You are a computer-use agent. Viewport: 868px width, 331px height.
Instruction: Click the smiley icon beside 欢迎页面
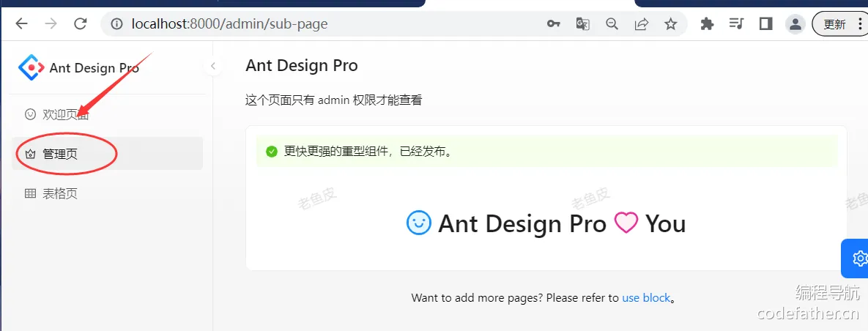[x=31, y=114]
